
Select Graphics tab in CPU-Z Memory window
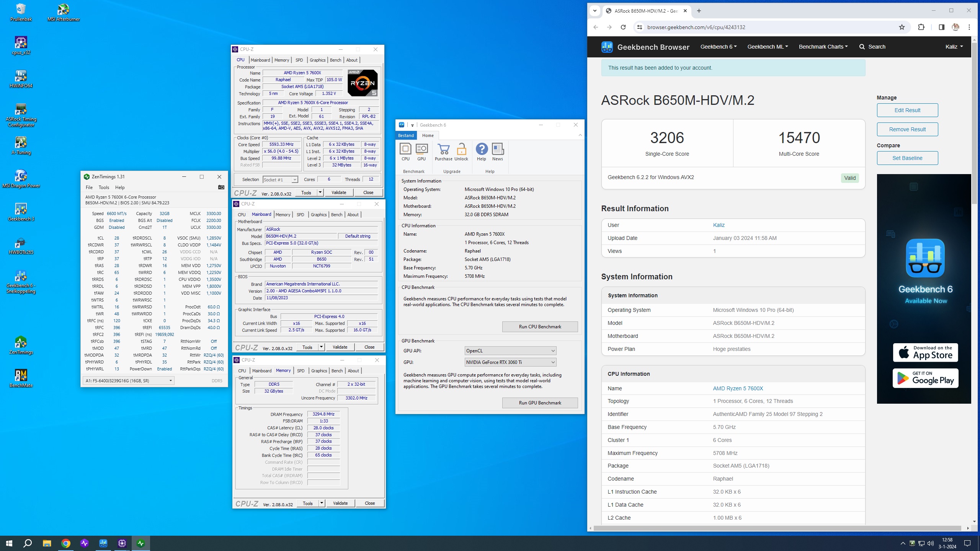[x=319, y=371]
